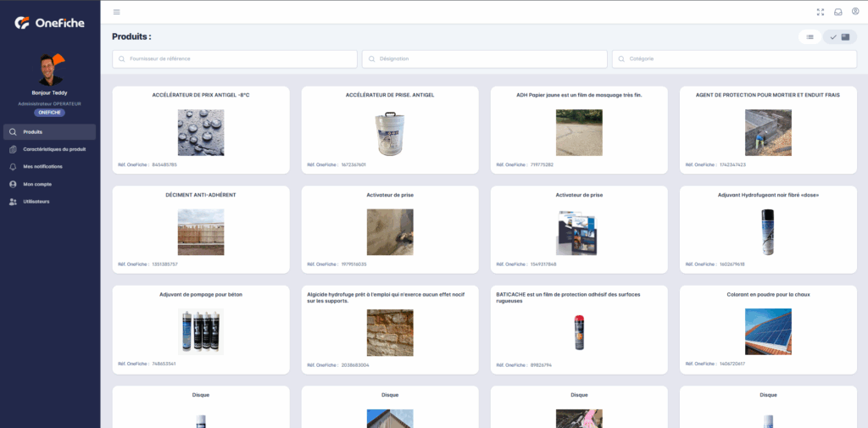Open DÉCIMENT ANTI-ADHÉRENT product title
Viewport: 868px width, 428px height.
[201, 195]
